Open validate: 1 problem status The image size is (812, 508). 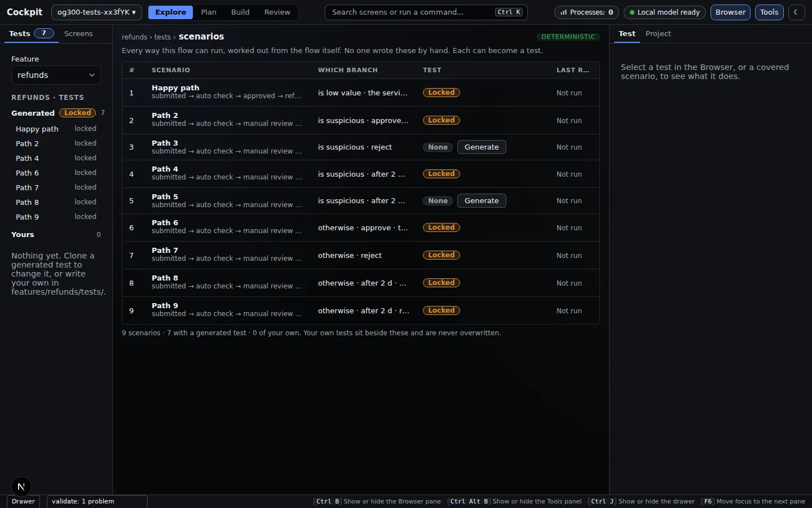(x=97, y=501)
